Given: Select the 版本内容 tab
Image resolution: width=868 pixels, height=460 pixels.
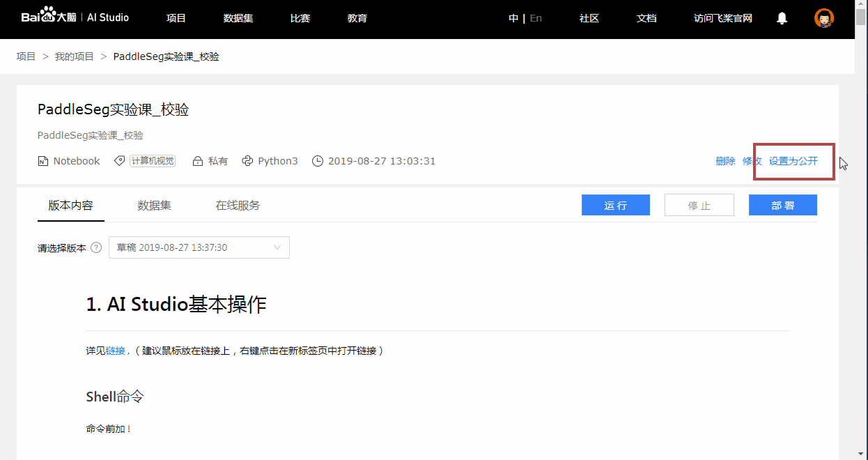Looking at the screenshot, I should (x=70, y=206).
